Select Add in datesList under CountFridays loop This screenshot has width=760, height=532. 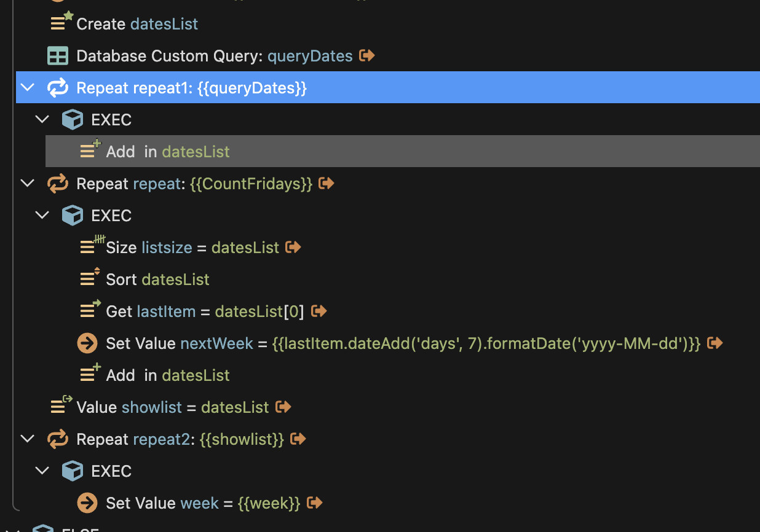[x=167, y=375]
